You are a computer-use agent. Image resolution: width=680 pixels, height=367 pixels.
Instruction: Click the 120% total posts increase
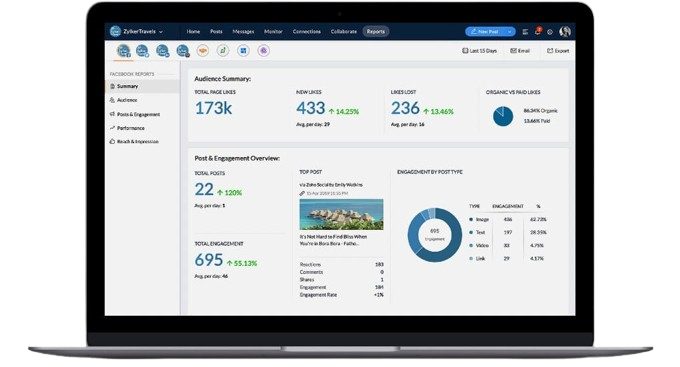[229, 193]
